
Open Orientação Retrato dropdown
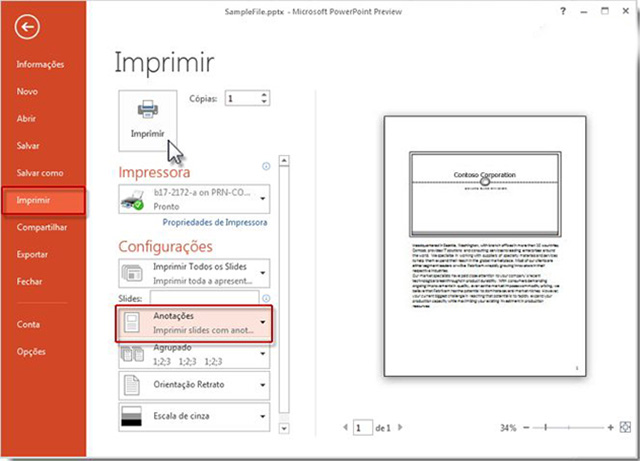click(x=194, y=385)
